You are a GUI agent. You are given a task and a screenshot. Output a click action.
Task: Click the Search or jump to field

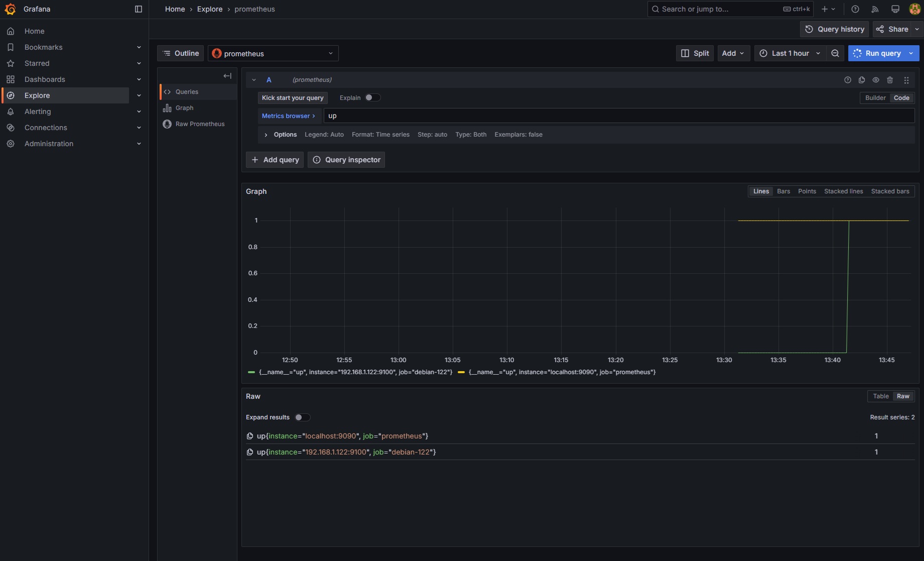point(730,9)
